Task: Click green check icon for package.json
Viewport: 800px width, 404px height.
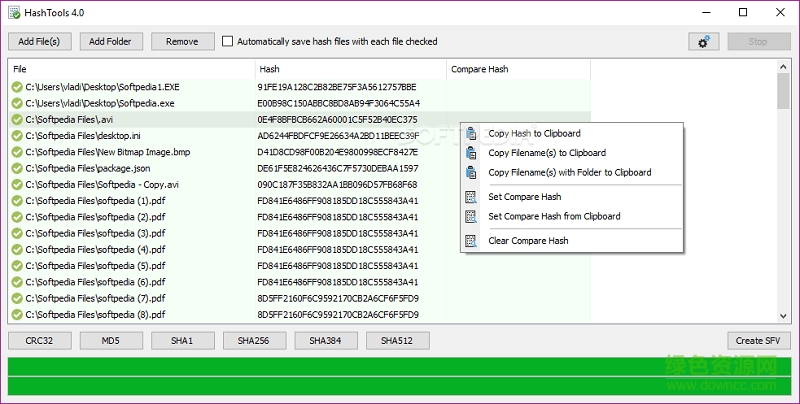Action: (17, 168)
